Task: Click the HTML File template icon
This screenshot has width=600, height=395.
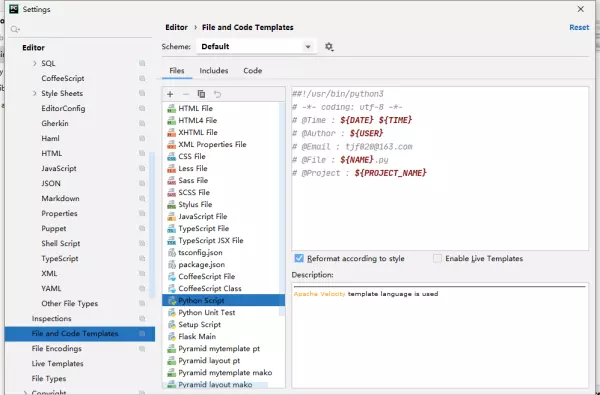Action: (x=171, y=109)
